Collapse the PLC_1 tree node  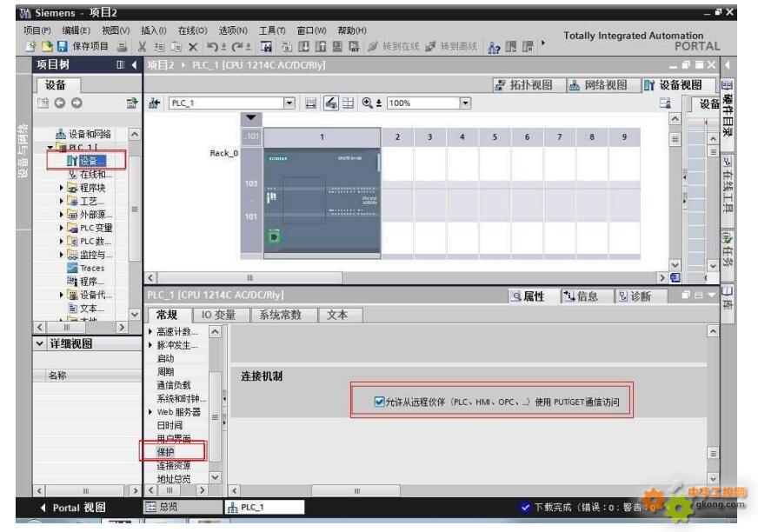click(50, 147)
